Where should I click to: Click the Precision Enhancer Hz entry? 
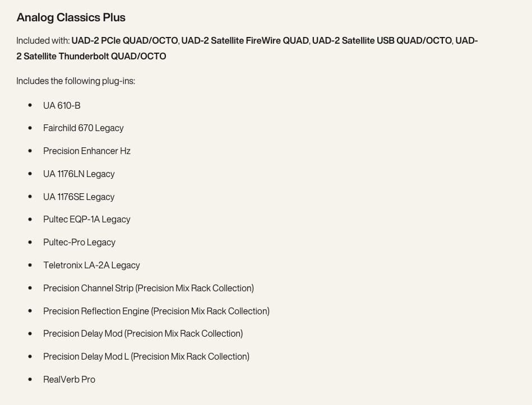pyautogui.click(x=86, y=151)
